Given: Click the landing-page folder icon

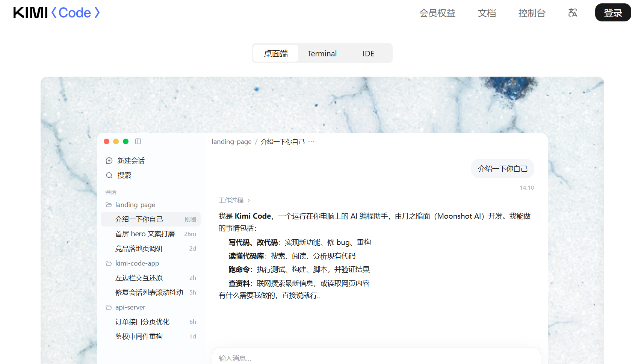Looking at the screenshot, I should point(109,205).
